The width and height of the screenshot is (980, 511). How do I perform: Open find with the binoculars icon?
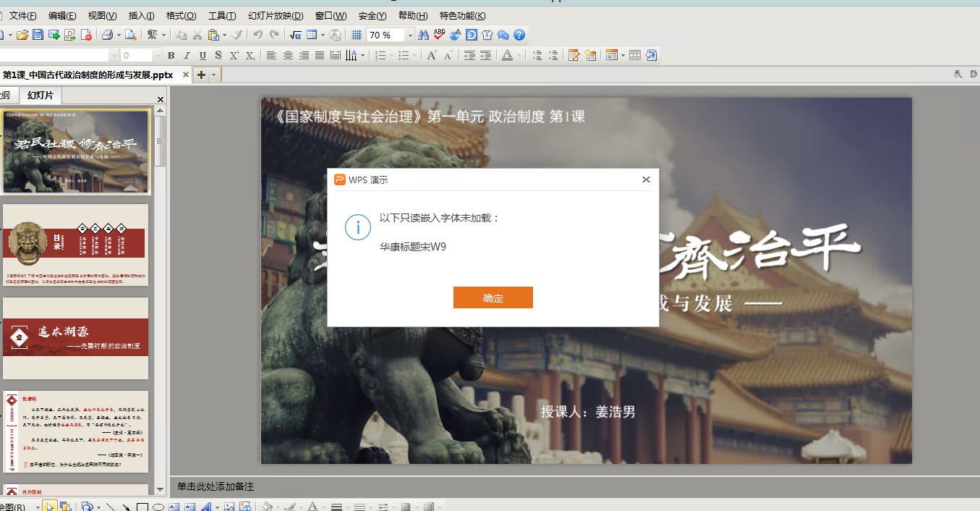(424, 35)
